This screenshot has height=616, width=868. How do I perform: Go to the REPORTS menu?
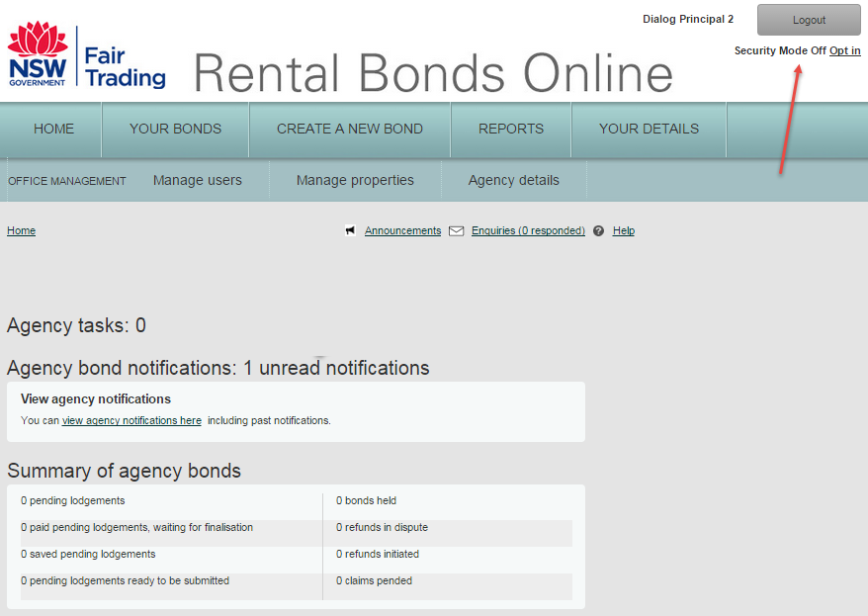click(510, 129)
